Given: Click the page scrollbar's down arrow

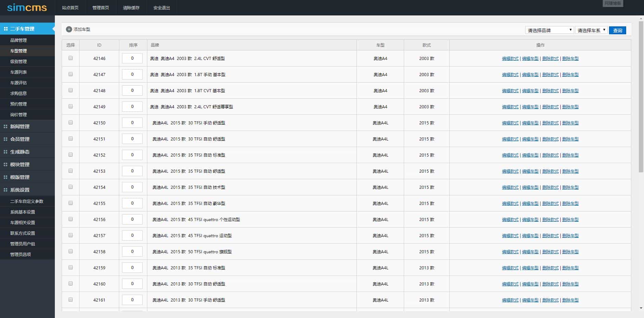Looking at the screenshot, I should tap(641, 308).
